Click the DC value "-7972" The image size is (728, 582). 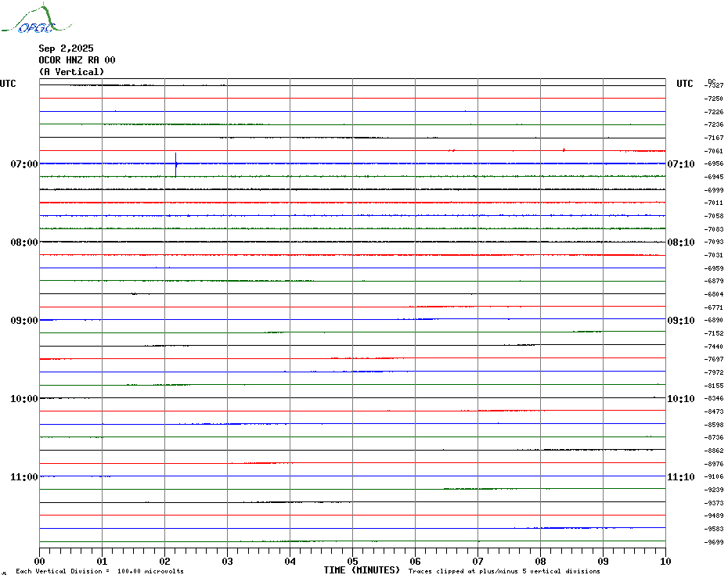click(714, 372)
